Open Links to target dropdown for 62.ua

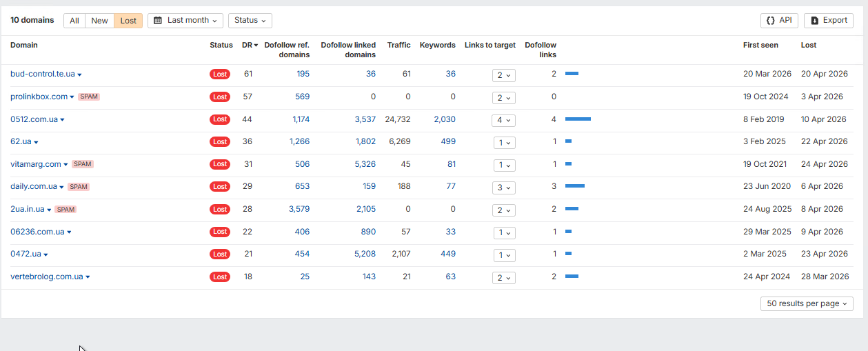(504, 143)
